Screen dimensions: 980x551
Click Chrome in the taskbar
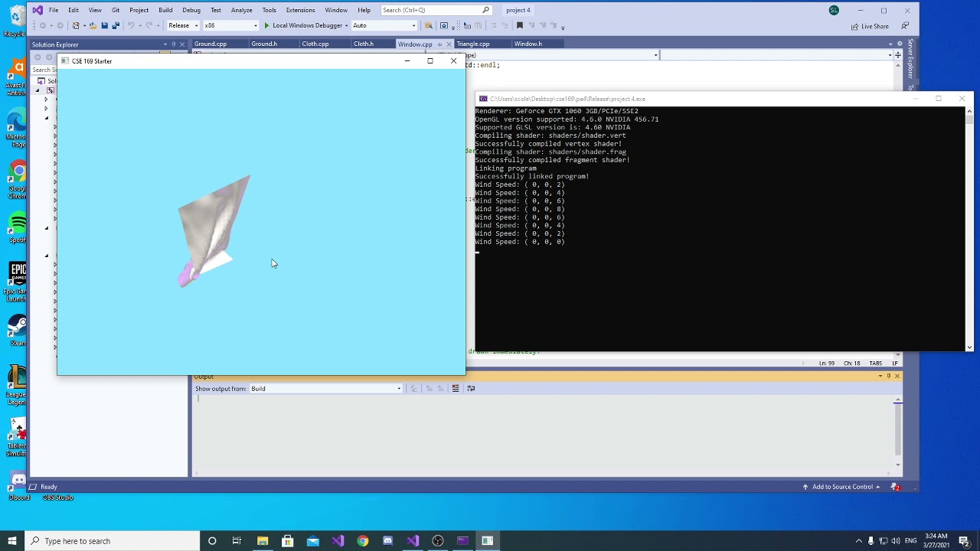click(363, 541)
